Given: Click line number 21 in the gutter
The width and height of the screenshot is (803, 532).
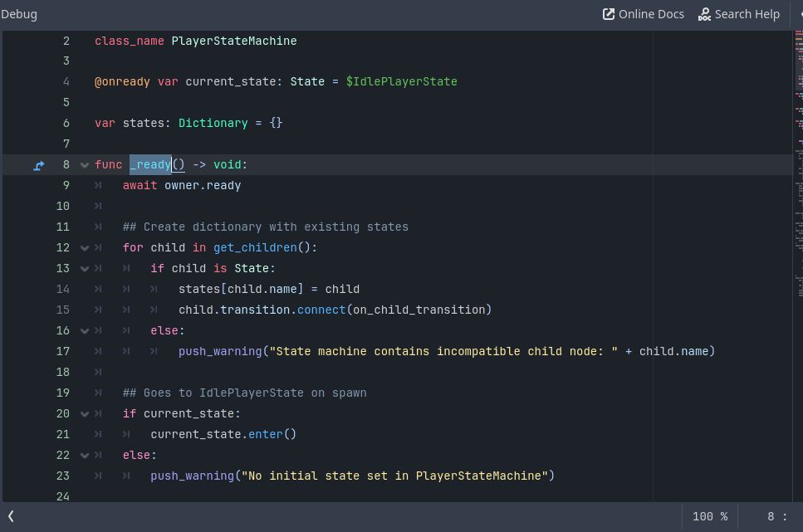Looking at the screenshot, I should 62,434.
